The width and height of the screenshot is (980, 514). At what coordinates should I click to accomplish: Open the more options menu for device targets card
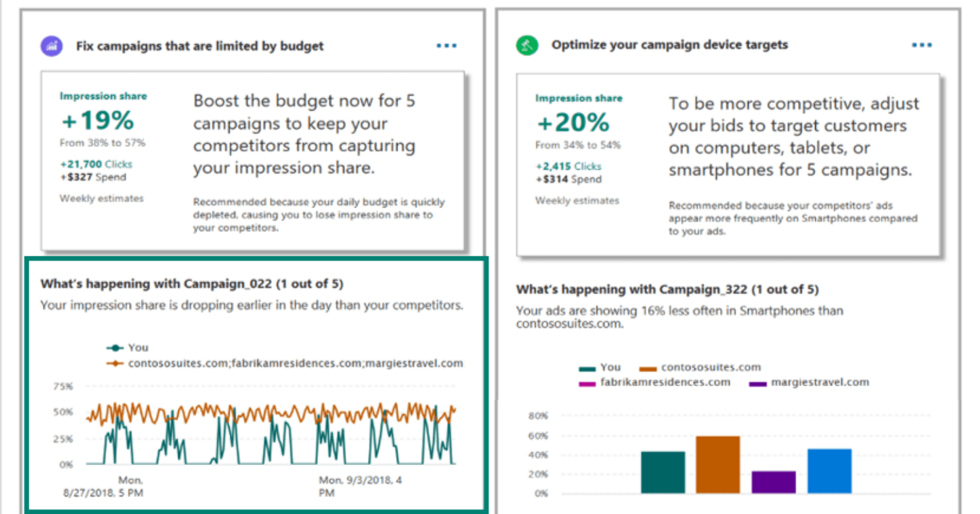click(922, 45)
